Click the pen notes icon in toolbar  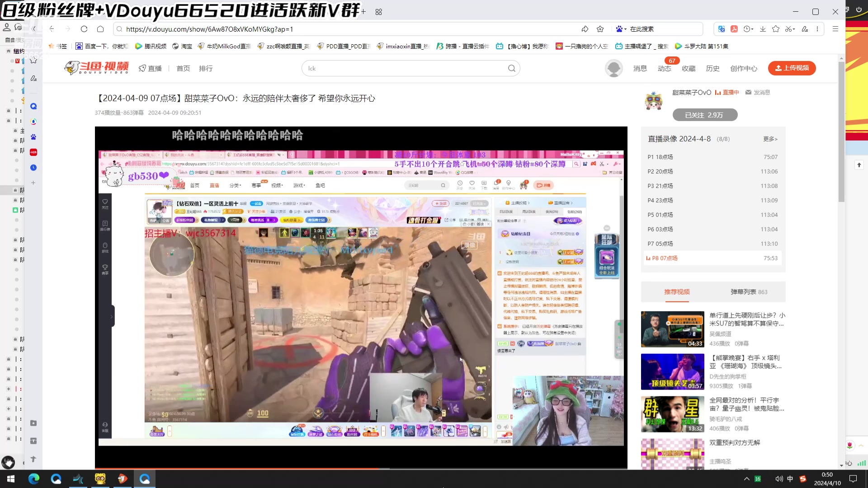pos(805,29)
